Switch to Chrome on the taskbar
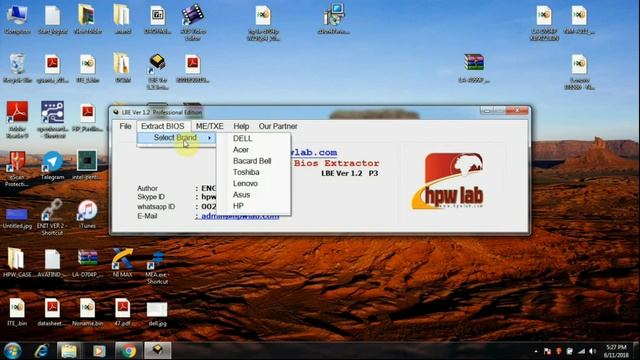 click(x=128, y=351)
